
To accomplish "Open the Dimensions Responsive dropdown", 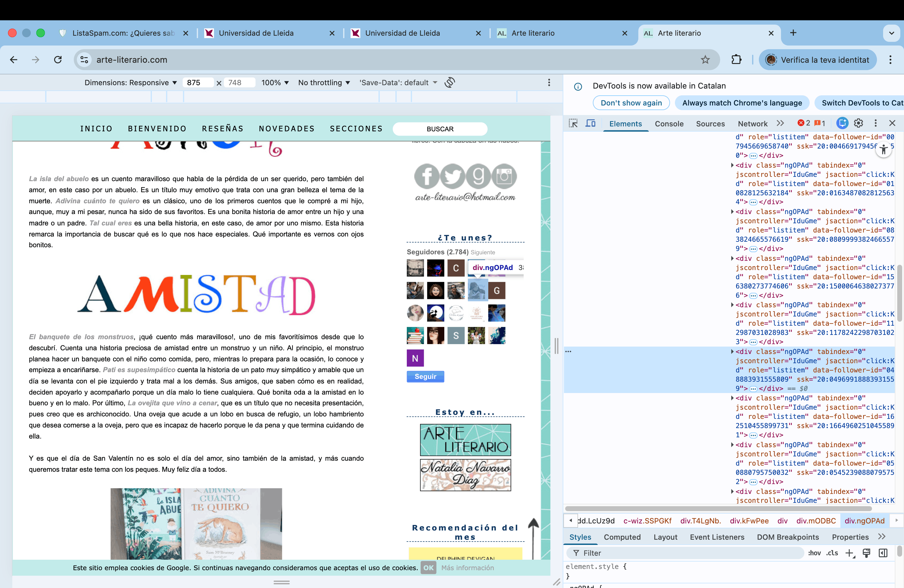I will [x=130, y=82].
